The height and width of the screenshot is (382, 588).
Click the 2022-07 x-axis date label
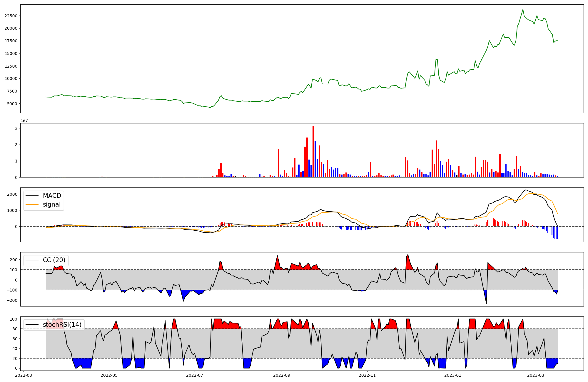pos(195,375)
